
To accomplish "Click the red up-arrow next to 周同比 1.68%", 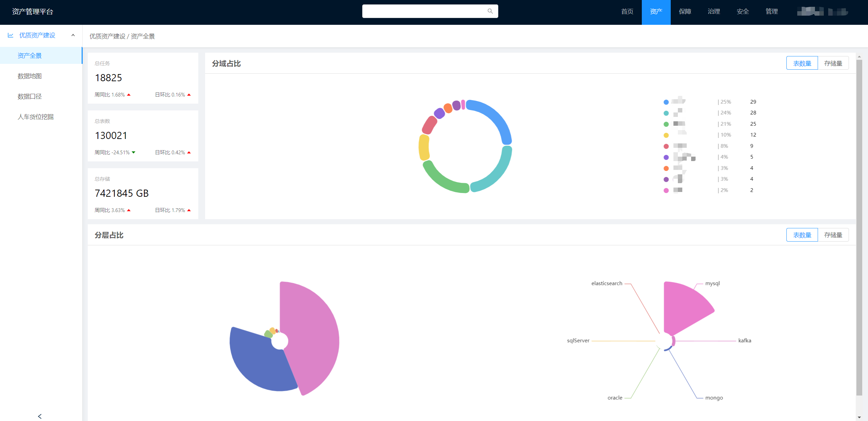I will click(129, 95).
